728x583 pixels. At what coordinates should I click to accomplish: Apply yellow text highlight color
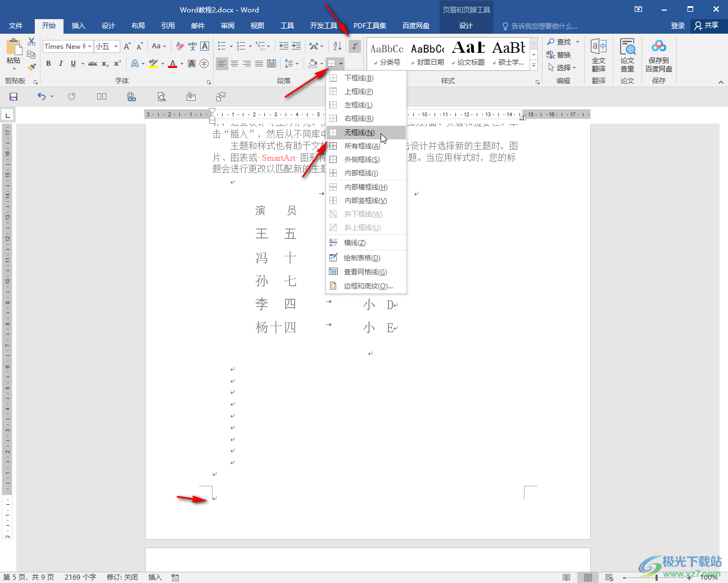(153, 64)
